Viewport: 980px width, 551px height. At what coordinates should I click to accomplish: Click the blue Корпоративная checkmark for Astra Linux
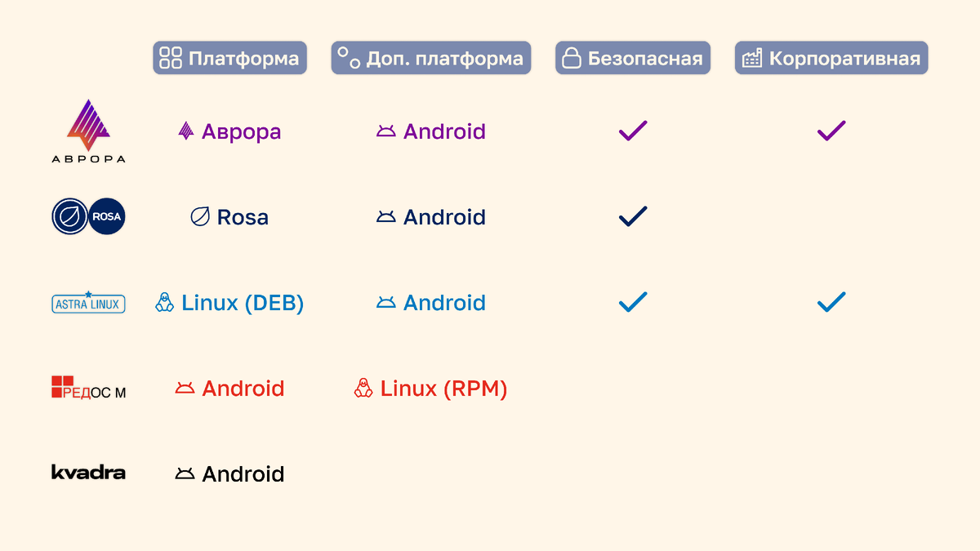831,302
